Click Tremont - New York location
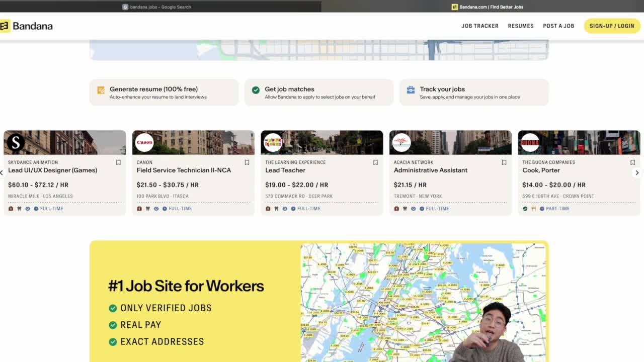 click(x=418, y=196)
